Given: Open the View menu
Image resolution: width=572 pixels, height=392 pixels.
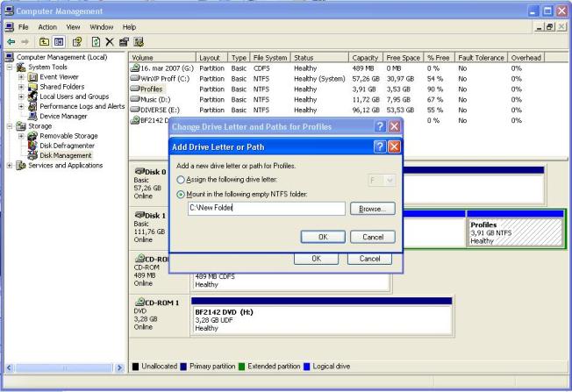Looking at the screenshot, I should (x=73, y=27).
